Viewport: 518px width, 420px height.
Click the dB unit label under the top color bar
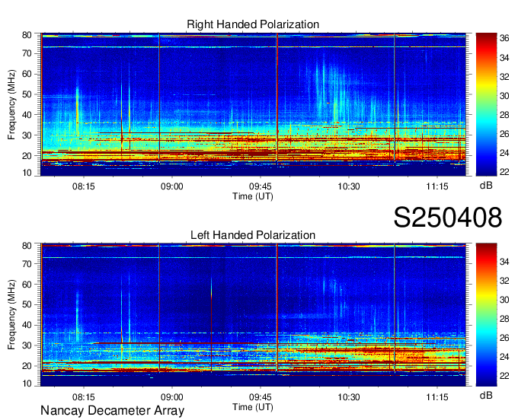(486, 186)
